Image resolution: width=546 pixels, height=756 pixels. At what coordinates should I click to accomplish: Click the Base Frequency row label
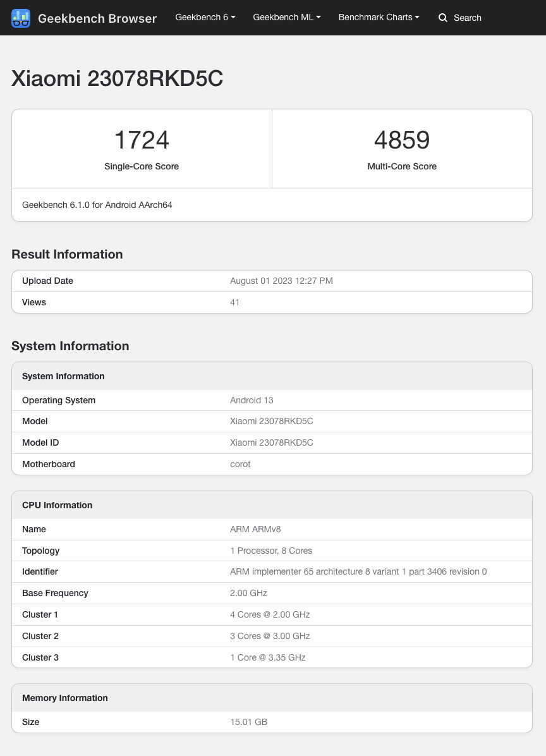[x=56, y=593]
